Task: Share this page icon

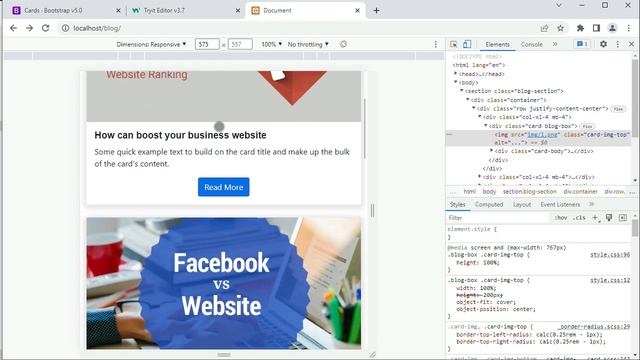Action: click(544, 28)
